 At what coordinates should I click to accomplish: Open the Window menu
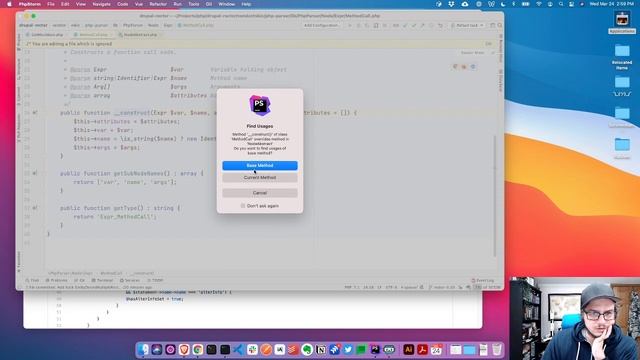[x=227, y=4]
